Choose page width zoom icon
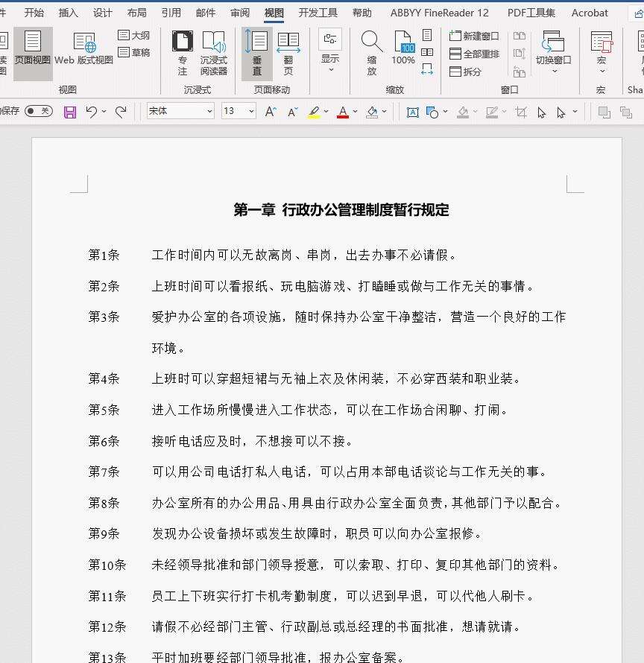Viewport: 644px width, 663px height. pos(427,69)
